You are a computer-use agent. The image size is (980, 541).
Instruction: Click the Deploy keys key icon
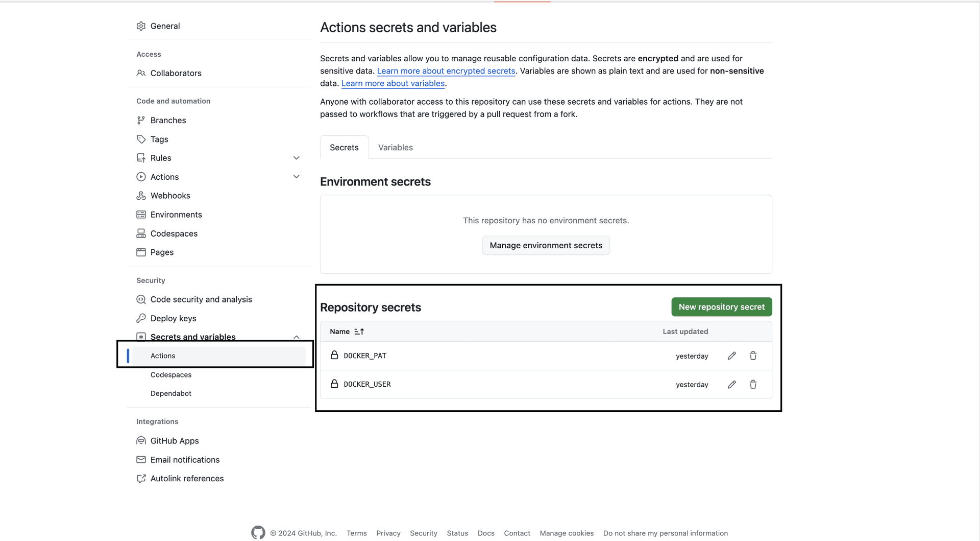(x=141, y=318)
